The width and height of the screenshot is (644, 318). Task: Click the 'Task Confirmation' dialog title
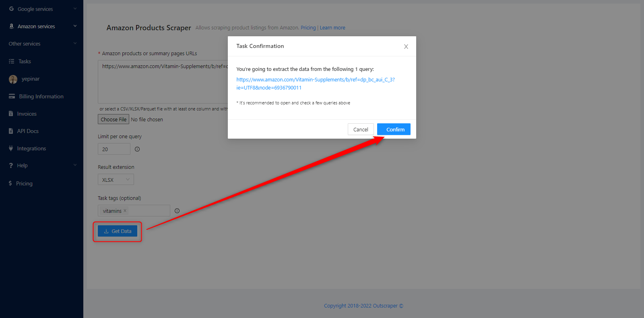pos(260,46)
